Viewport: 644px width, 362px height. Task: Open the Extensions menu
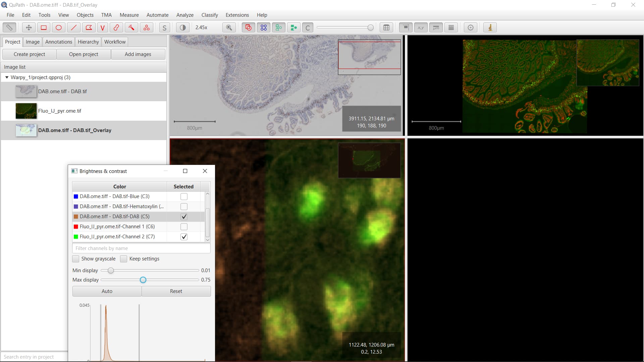[237, 15]
